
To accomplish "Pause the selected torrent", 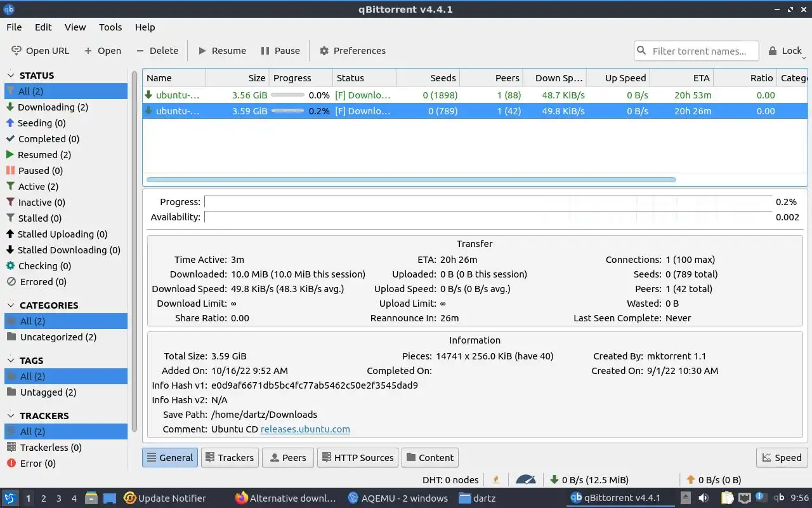I will (x=280, y=51).
